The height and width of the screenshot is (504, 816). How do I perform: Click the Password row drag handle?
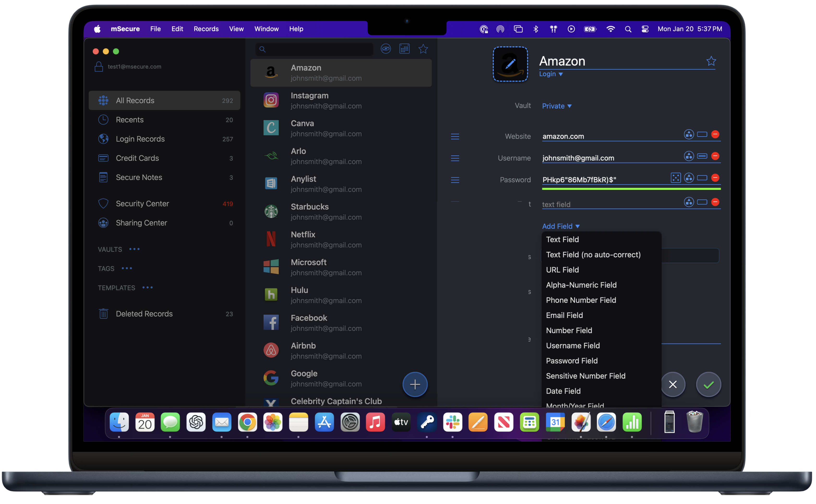455,180
